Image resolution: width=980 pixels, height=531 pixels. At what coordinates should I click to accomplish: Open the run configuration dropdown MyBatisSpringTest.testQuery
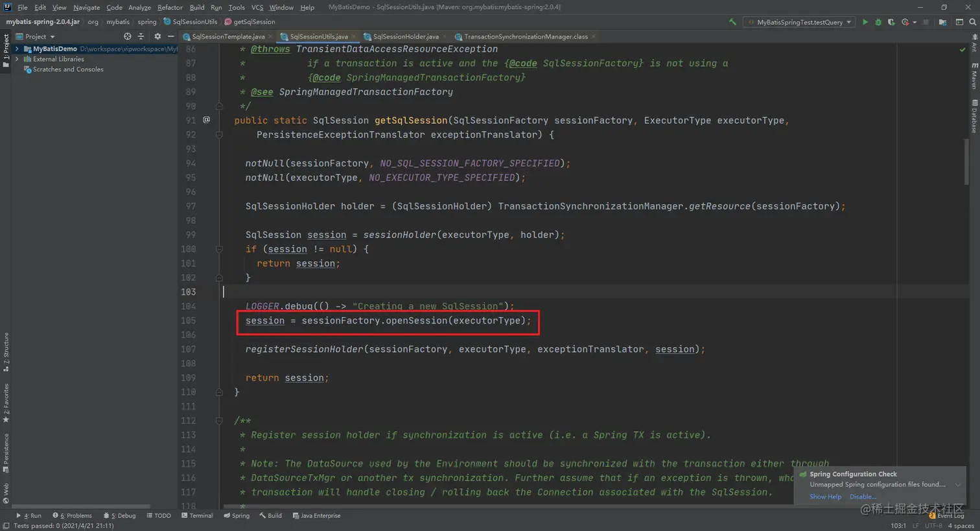pyautogui.click(x=799, y=22)
